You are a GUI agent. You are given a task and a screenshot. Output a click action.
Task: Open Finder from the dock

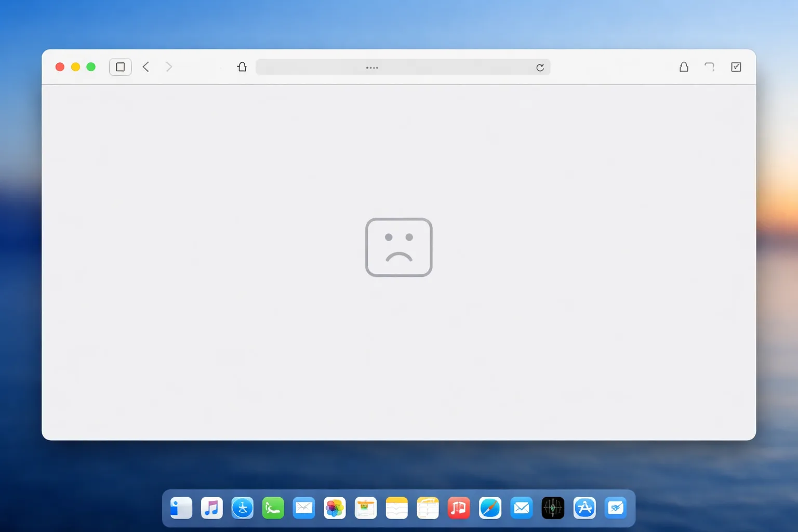pos(181,508)
